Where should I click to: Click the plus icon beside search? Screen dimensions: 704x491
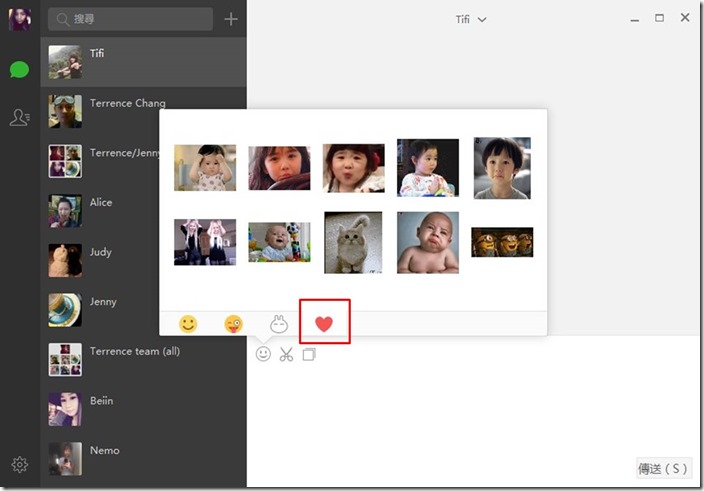click(x=231, y=19)
